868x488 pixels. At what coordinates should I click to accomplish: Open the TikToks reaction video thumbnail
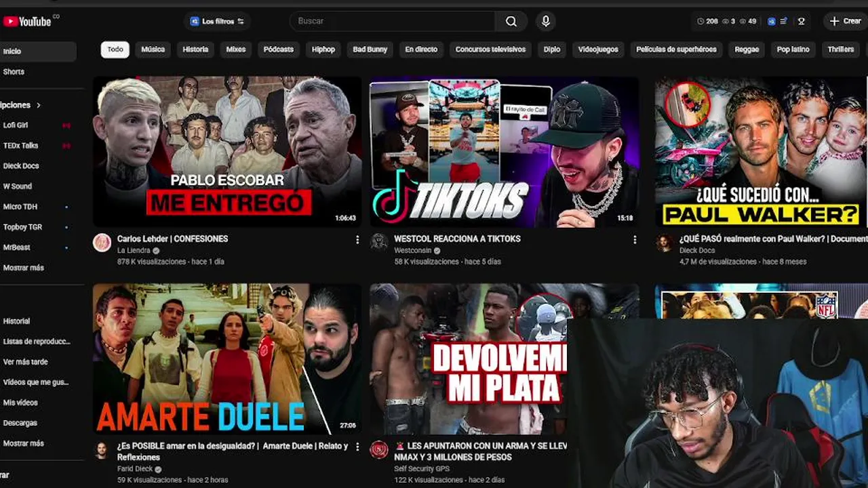pos(504,151)
